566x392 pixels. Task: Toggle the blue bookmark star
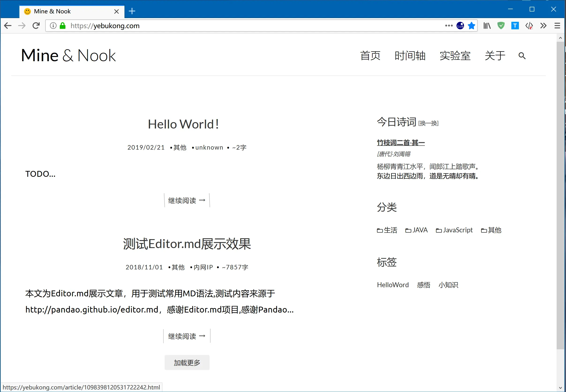coord(471,26)
